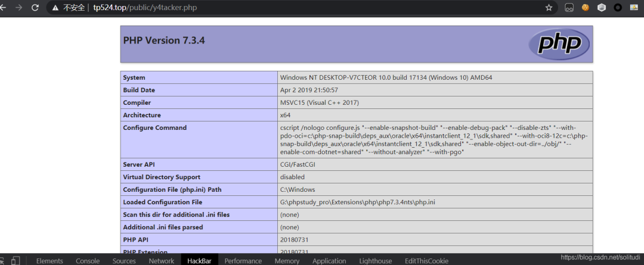Switch to the Sources tab
Viewport: 644px width, 265px height.
coord(124,261)
